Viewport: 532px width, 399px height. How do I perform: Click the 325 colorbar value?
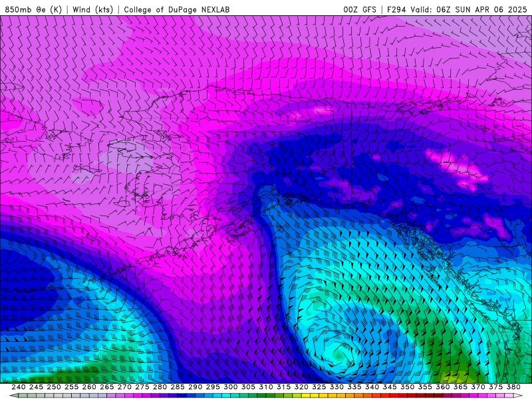click(319, 387)
